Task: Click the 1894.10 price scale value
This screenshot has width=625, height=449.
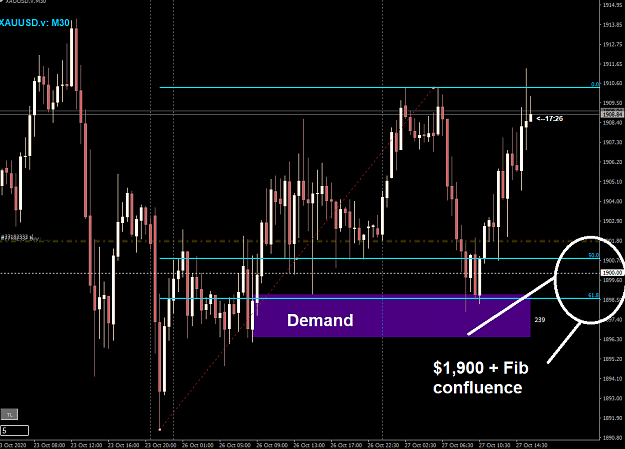Action: 612,378
